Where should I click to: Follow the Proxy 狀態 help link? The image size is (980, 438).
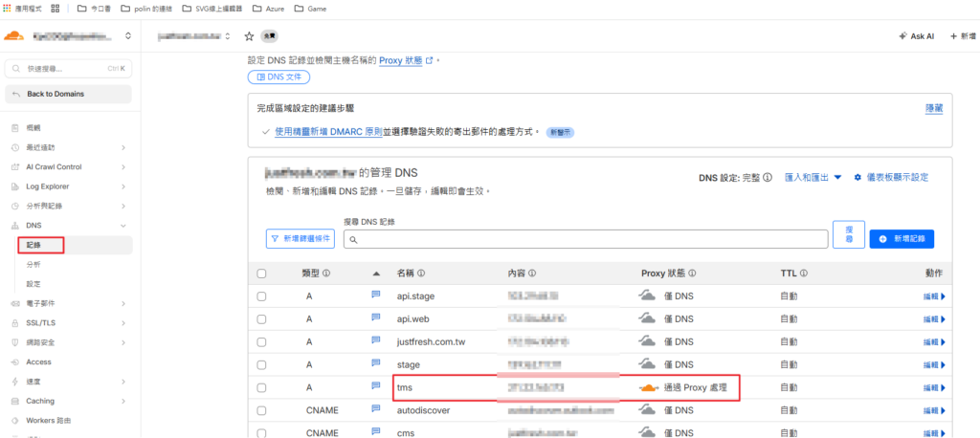(x=405, y=60)
